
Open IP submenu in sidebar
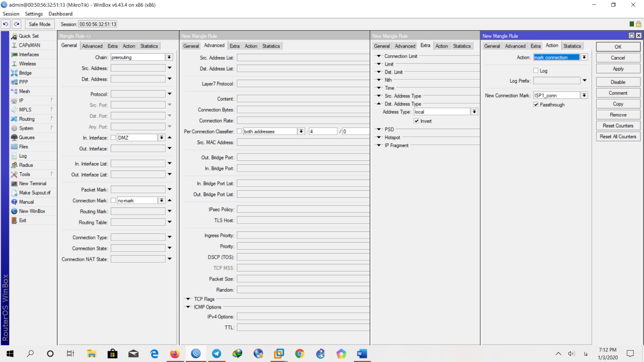point(21,101)
